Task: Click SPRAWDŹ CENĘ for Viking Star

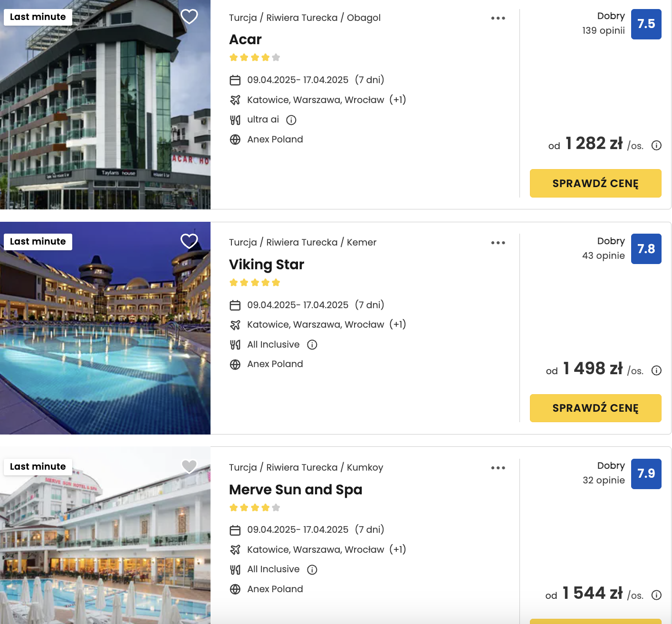Action: click(x=595, y=408)
